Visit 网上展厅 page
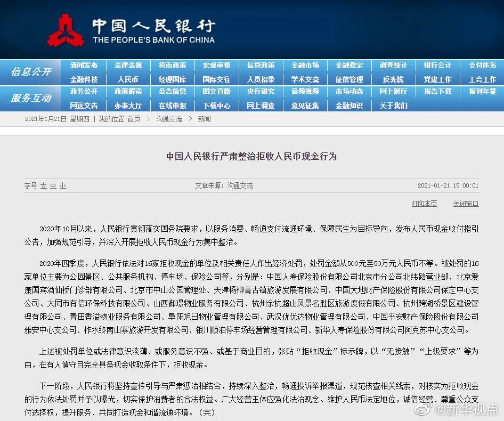Viewport: 504px width, 421px height. click(393, 91)
